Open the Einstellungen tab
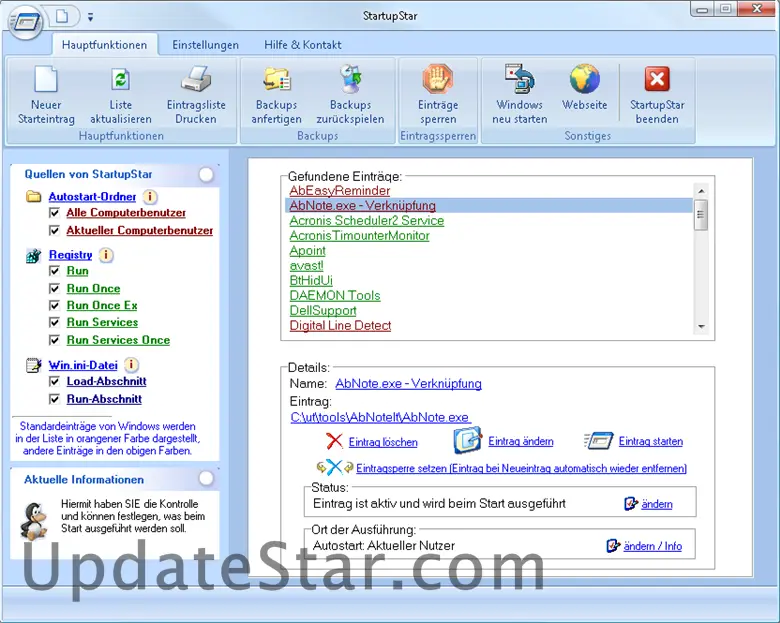The height and width of the screenshot is (623, 780). [x=205, y=45]
